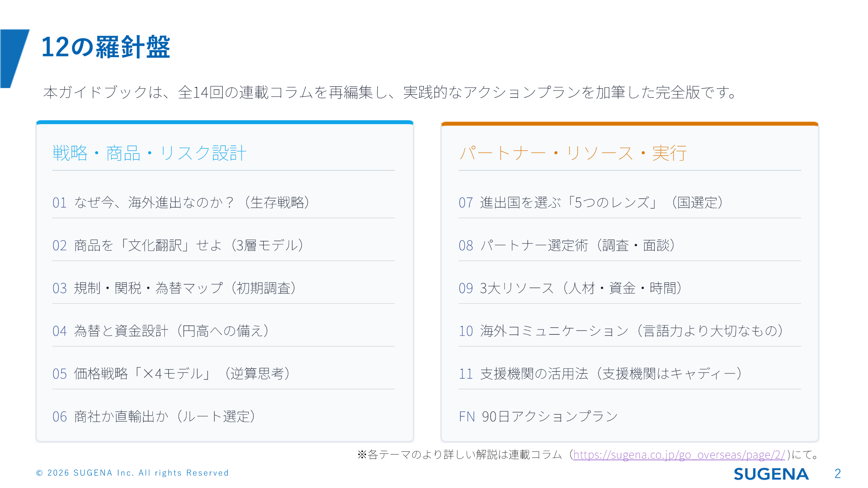This screenshot has height=488, width=868.
Task: Click item 03 規制・関税・為替マップ
Action: [174, 288]
